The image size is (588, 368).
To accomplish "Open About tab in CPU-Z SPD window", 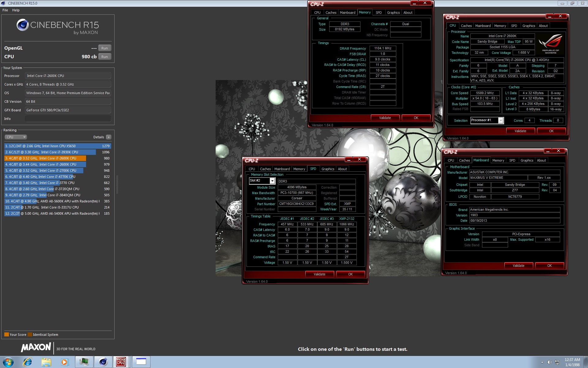I will click(342, 169).
